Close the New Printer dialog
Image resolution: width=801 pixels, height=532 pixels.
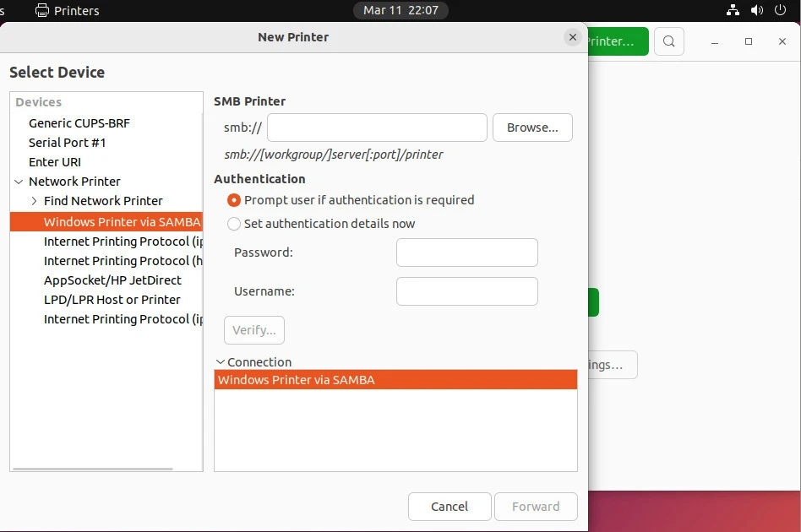coord(573,37)
